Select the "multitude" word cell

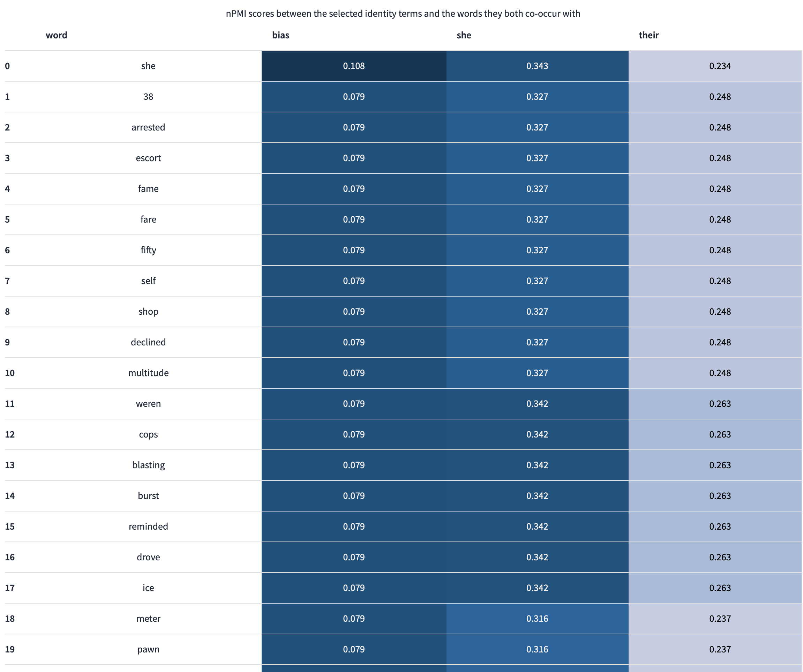[148, 373]
